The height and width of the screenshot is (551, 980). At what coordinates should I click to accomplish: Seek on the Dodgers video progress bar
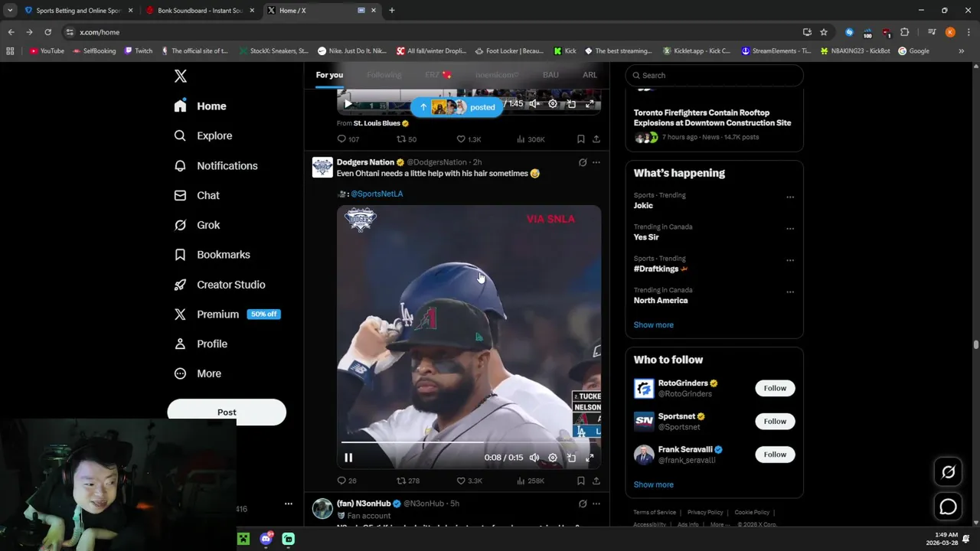pos(469,442)
